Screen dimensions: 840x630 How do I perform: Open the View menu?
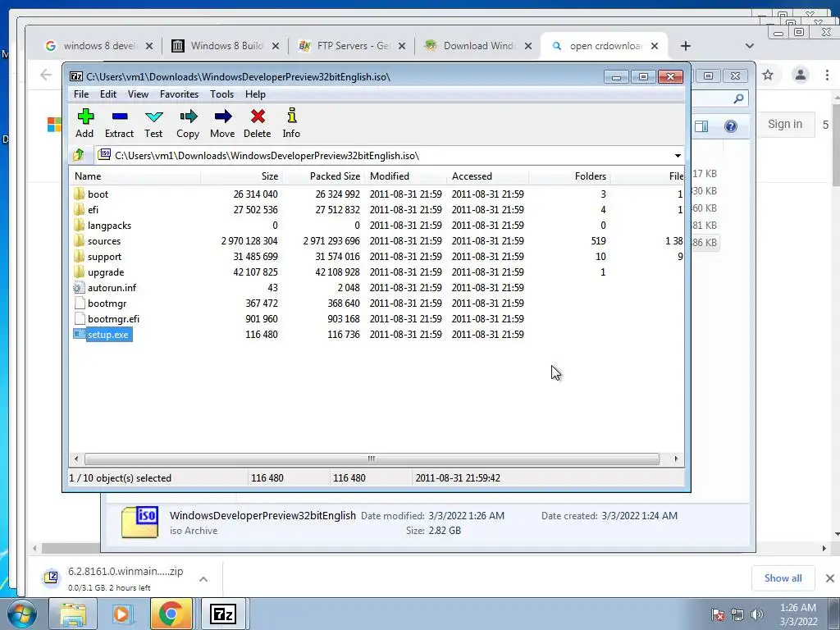(x=138, y=94)
